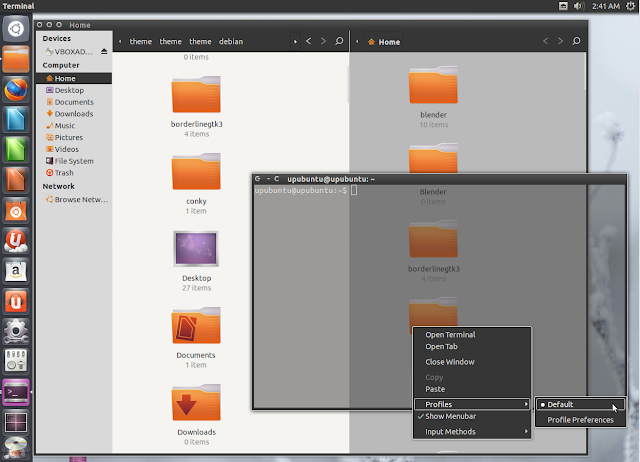640x462 pixels.
Task: Open LibreOffice Writer launcher icon
Action: (16, 119)
